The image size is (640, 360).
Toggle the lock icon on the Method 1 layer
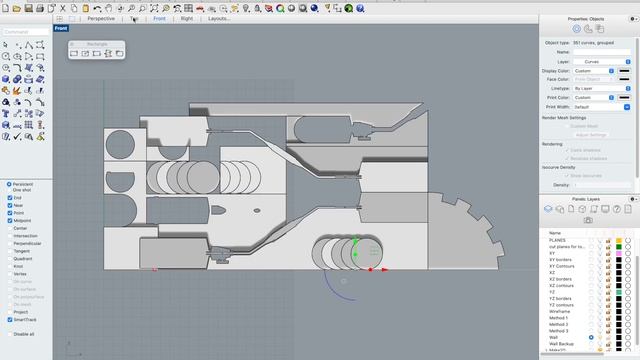pyautogui.click(x=608, y=318)
